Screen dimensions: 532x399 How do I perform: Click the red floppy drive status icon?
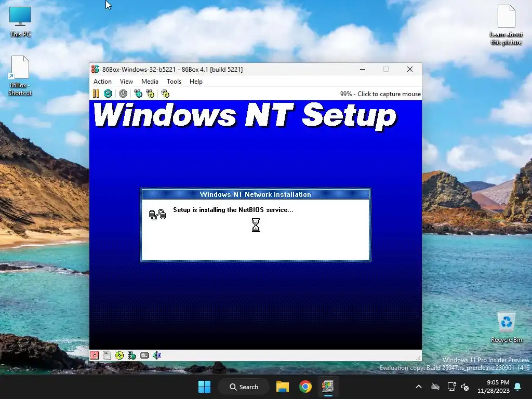pos(95,355)
